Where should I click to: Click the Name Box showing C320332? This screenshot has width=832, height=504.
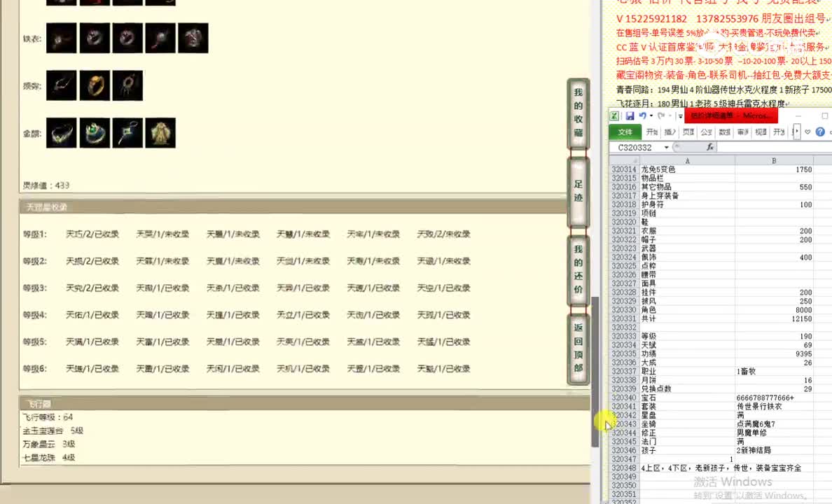637,148
